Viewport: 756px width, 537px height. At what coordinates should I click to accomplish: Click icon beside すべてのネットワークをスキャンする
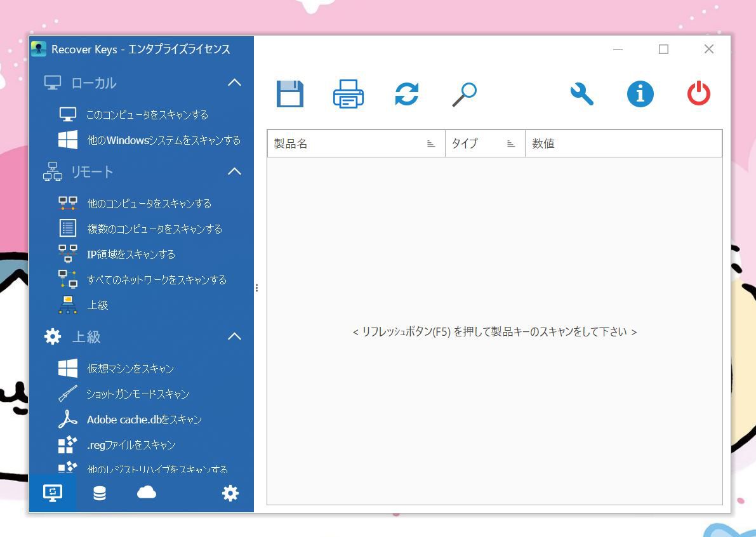67,279
